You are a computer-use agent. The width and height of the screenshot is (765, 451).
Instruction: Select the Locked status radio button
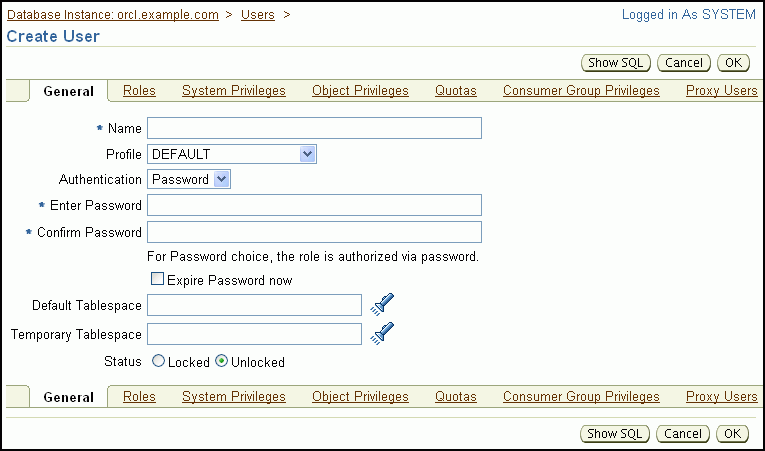pyautogui.click(x=158, y=362)
